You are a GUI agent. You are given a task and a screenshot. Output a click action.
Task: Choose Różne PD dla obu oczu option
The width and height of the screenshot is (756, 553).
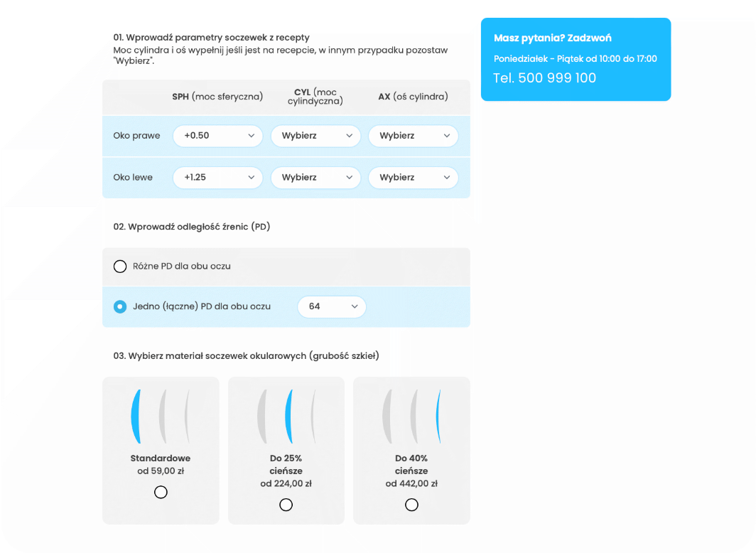[x=120, y=267]
